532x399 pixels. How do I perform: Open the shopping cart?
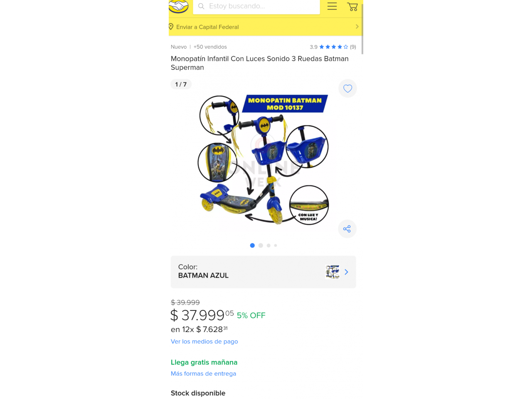tap(352, 6)
